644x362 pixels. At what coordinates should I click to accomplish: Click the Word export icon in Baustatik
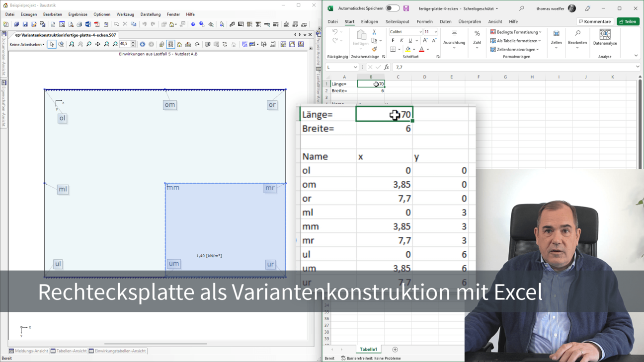[88, 24]
